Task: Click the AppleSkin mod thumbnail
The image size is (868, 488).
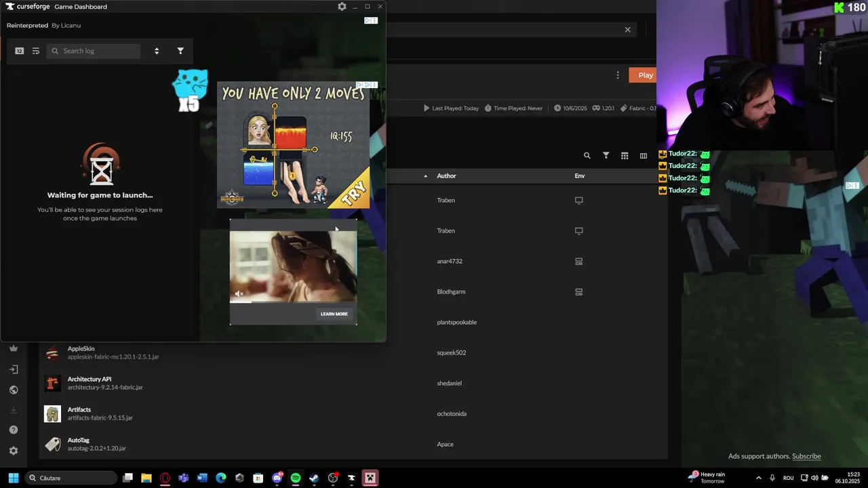Action: click(52, 353)
